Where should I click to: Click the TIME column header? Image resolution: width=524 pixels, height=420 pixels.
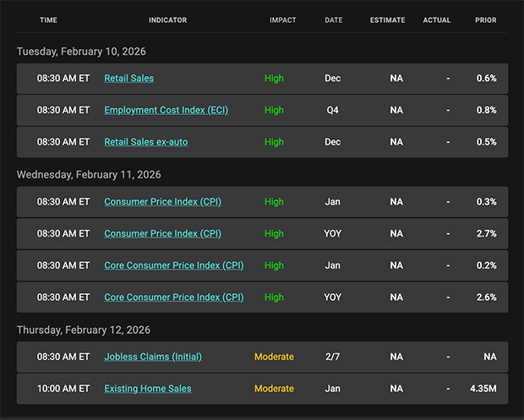[48, 20]
